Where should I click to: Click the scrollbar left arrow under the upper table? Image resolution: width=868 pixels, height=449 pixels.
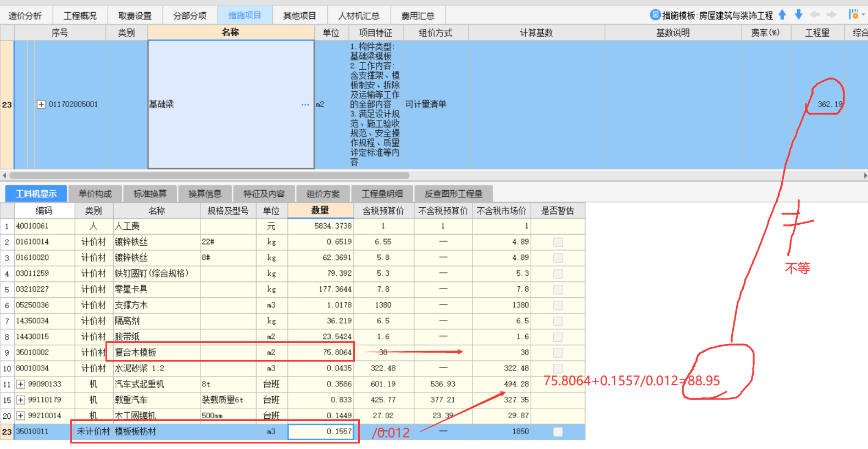click(x=4, y=176)
